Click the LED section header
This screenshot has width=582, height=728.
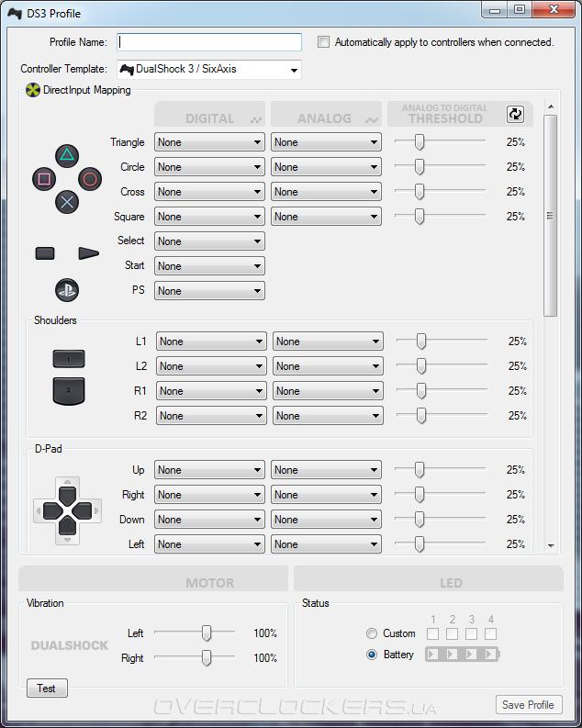click(429, 578)
